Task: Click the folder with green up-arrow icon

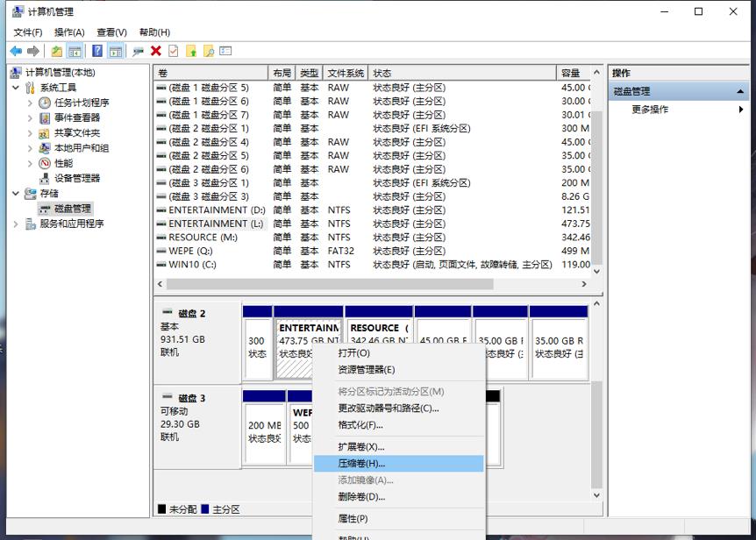Action: (191, 52)
